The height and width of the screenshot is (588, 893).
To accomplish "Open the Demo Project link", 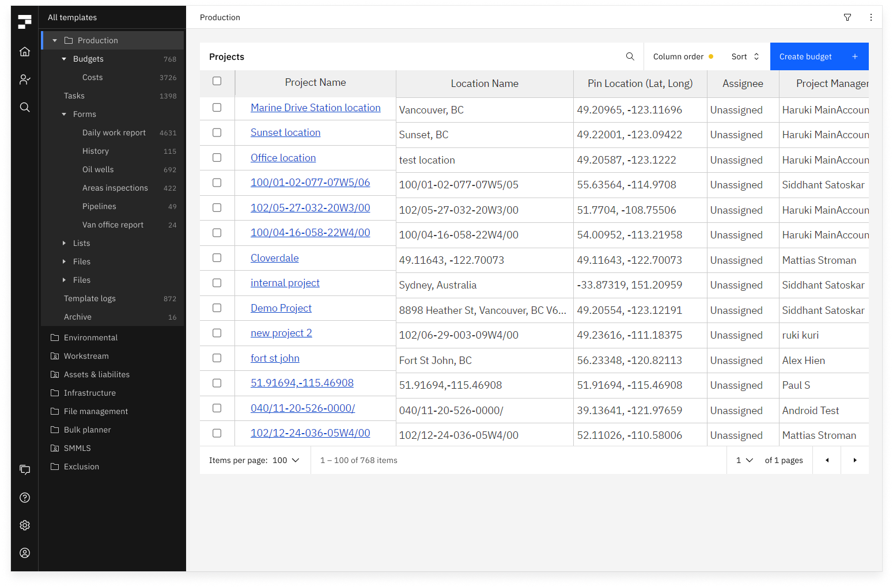I will (281, 308).
